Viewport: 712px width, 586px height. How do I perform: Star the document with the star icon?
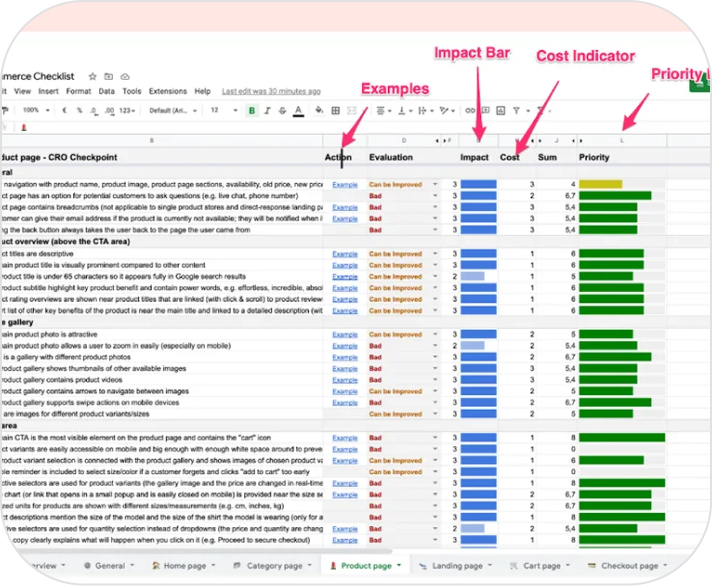(x=93, y=76)
